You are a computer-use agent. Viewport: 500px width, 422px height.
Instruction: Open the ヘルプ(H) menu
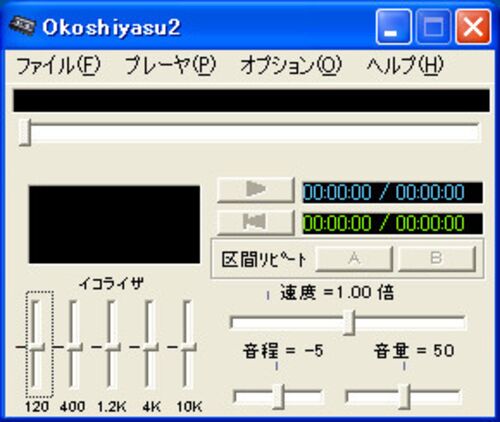tap(405, 65)
